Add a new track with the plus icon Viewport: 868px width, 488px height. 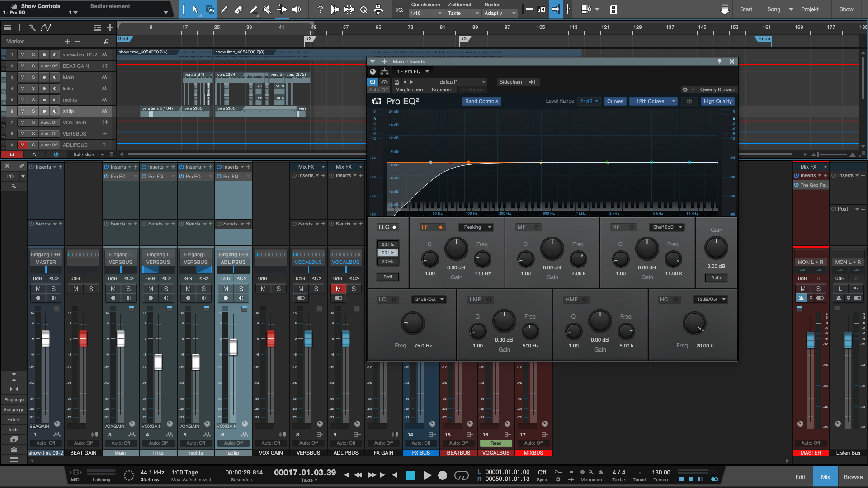coord(110,28)
